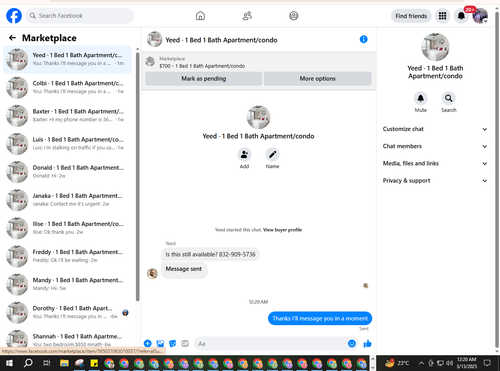Open the Baxter conversation
500x371 pixels.
tap(67, 115)
